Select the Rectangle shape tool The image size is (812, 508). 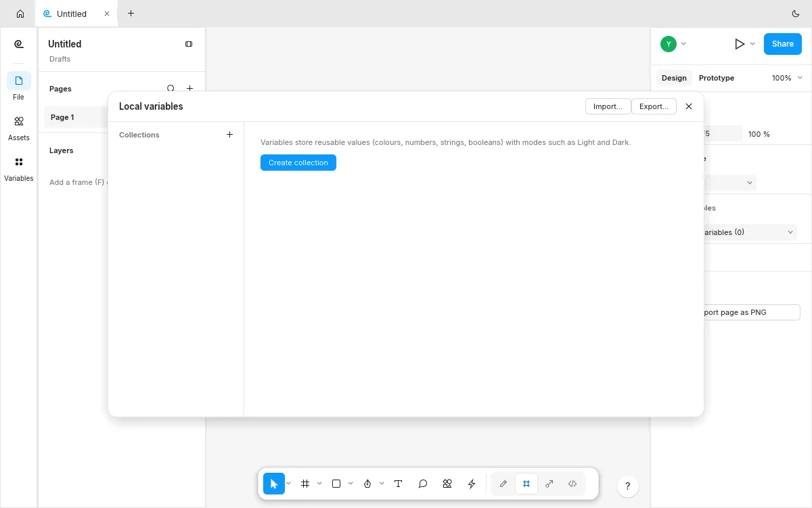[336, 484]
